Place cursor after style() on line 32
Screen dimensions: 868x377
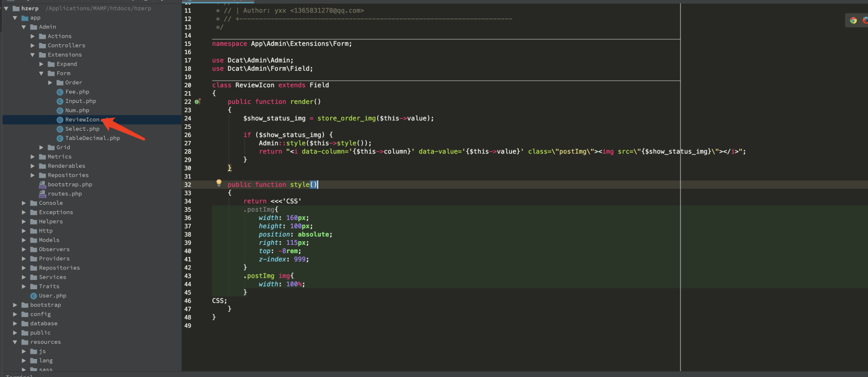tap(318, 184)
